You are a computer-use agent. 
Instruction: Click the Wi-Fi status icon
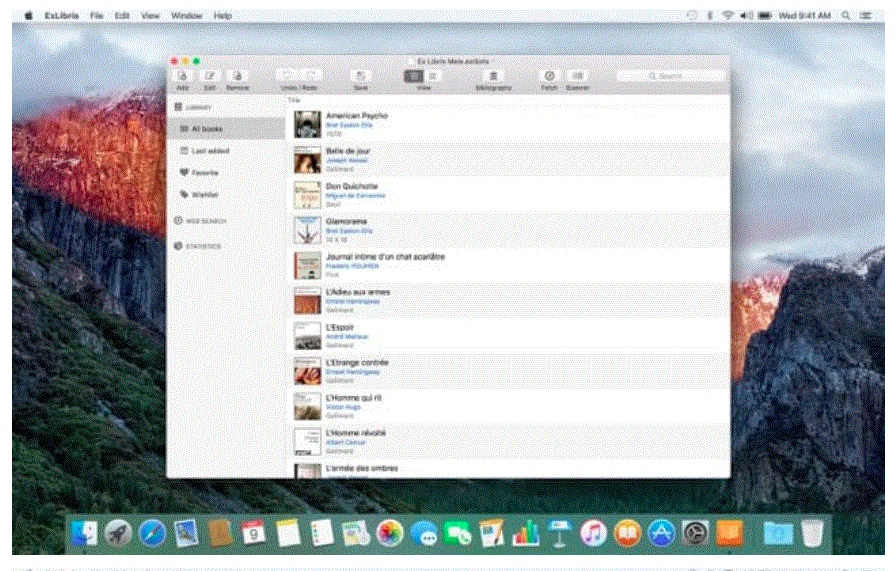727,15
